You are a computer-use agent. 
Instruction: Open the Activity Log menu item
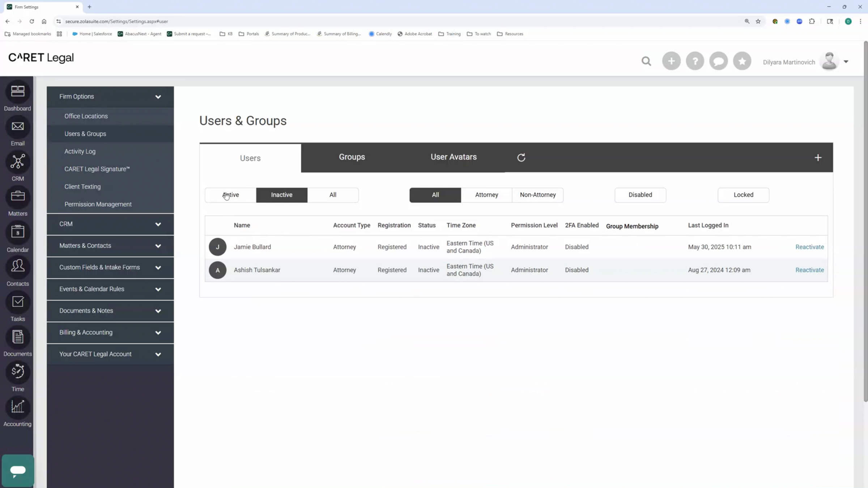(110, 151)
